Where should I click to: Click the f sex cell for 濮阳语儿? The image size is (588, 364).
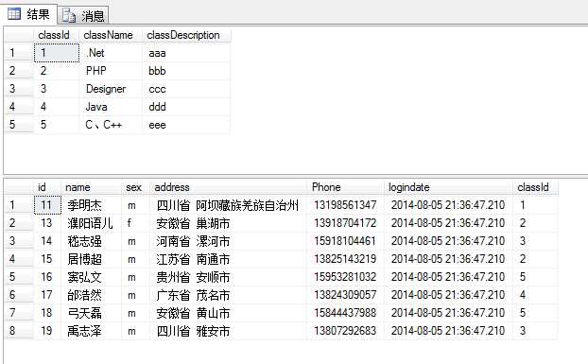click(x=135, y=223)
